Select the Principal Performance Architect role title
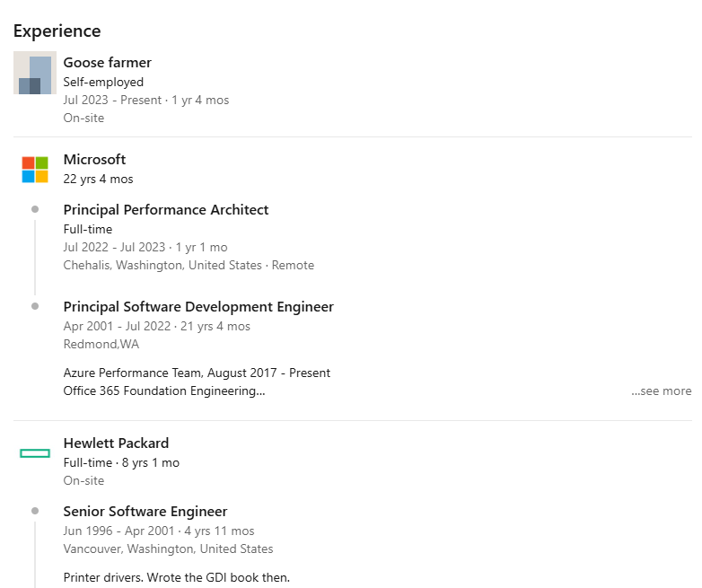Screen dimensions: 702x588 166,210
